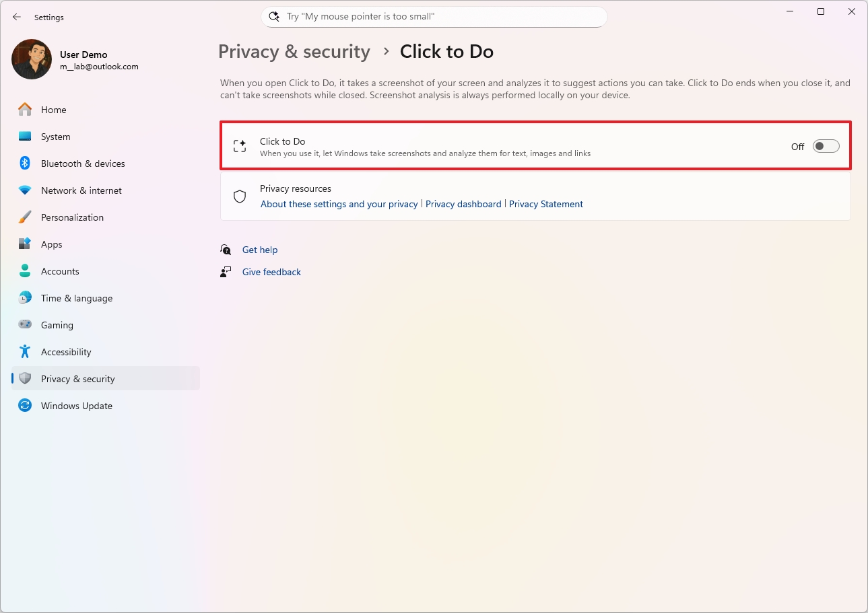Viewport: 868px width, 613px height.
Task: Open the Privacy Statement
Action: [x=546, y=204]
